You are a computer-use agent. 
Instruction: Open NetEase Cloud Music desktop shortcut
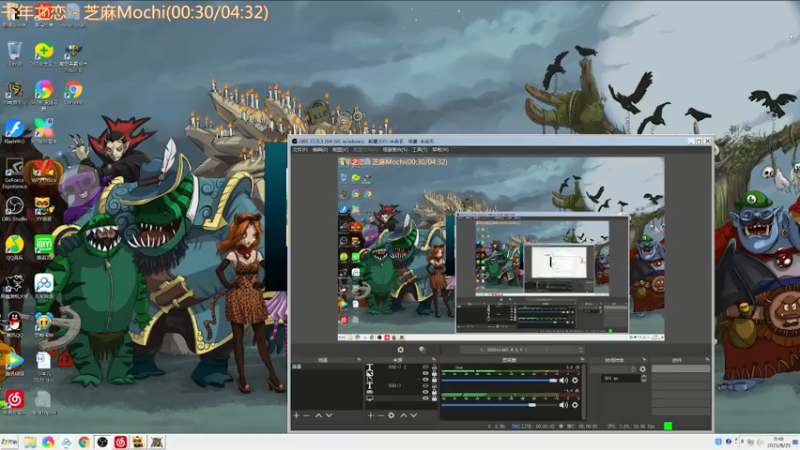(14, 402)
